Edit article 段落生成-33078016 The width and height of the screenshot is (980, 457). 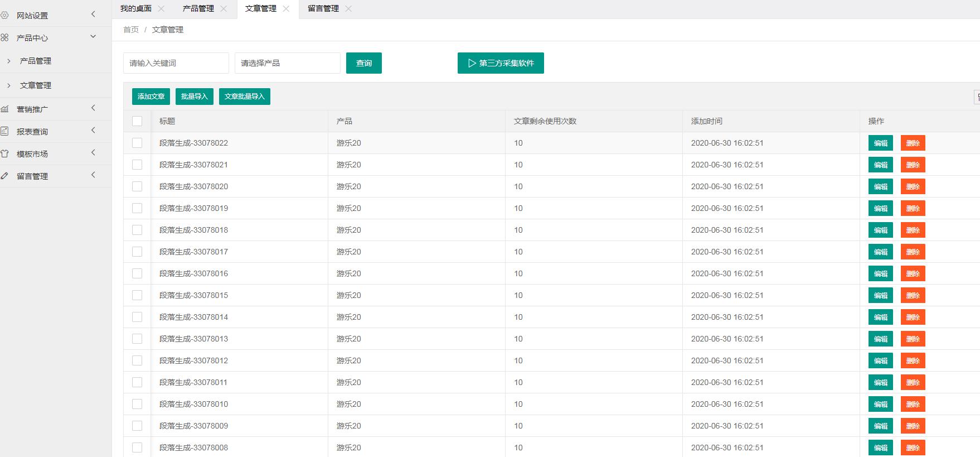[881, 273]
